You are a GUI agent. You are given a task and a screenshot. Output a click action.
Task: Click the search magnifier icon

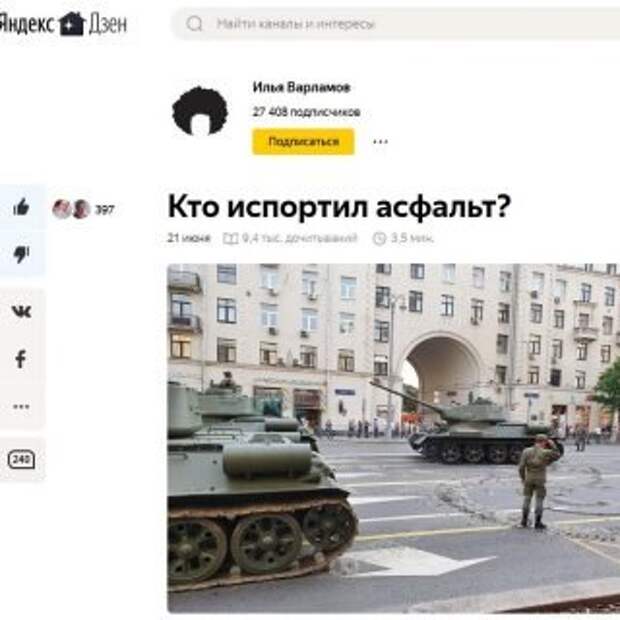coord(194,24)
